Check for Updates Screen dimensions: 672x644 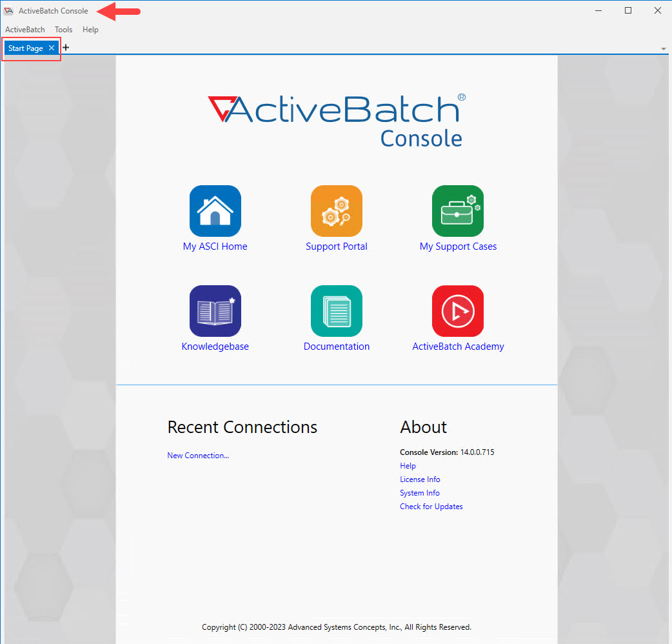tap(431, 506)
